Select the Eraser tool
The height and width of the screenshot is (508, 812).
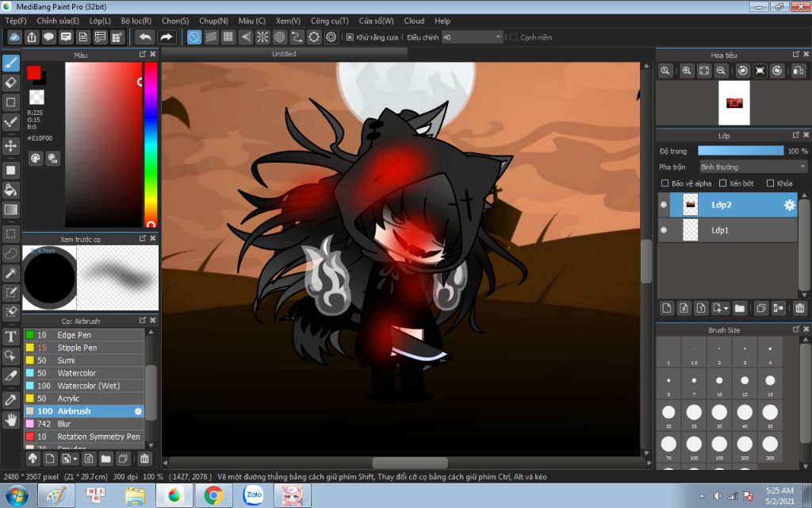11,83
